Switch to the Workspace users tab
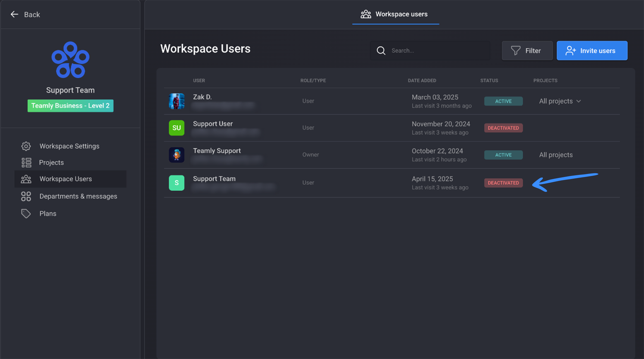 tap(396, 14)
